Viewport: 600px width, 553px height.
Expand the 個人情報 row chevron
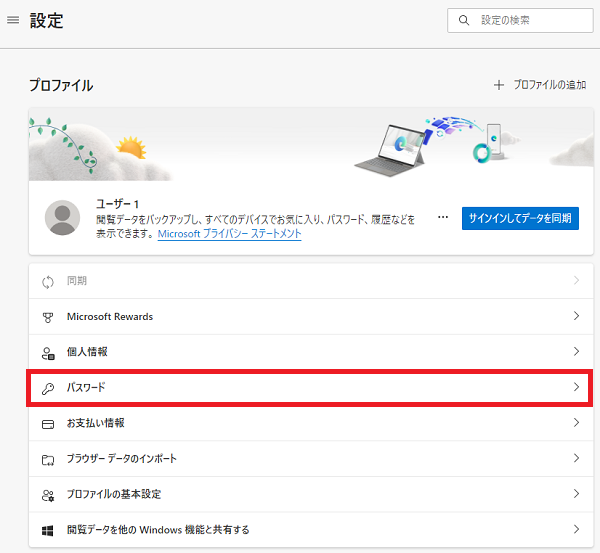coord(576,351)
